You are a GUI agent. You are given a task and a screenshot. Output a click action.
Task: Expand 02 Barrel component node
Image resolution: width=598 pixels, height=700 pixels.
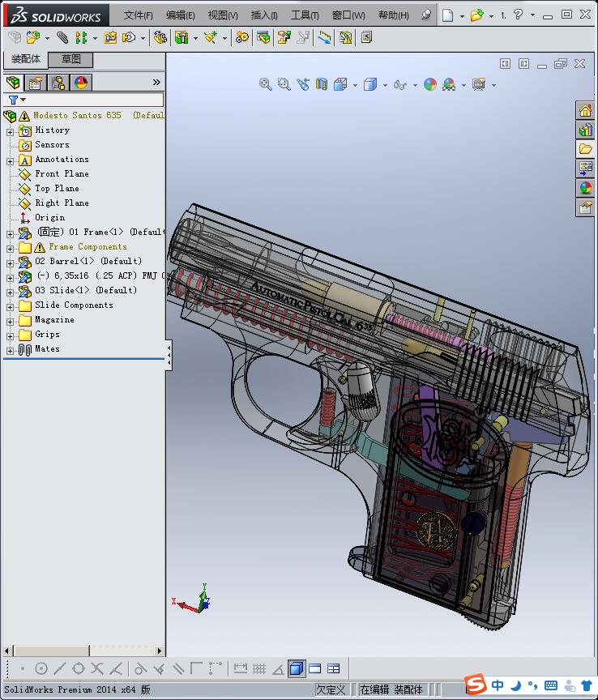tap(11, 263)
